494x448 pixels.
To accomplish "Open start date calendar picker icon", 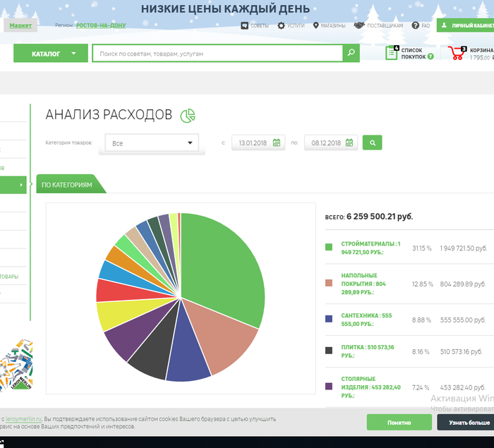I will (x=278, y=143).
